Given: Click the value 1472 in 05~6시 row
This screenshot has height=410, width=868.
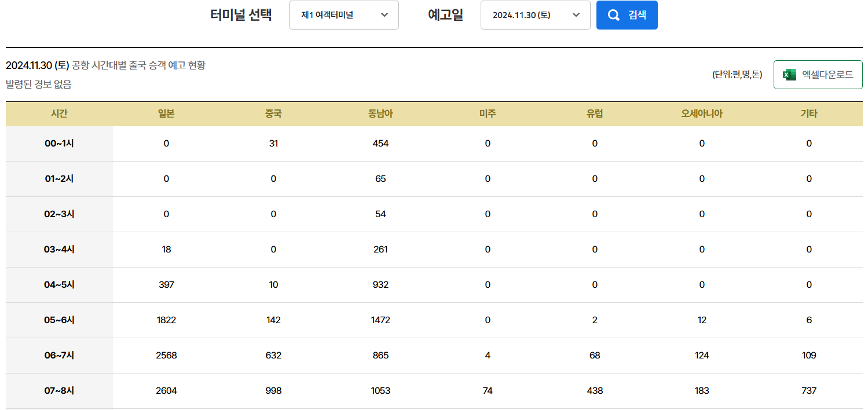Looking at the screenshot, I should [380, 320].
